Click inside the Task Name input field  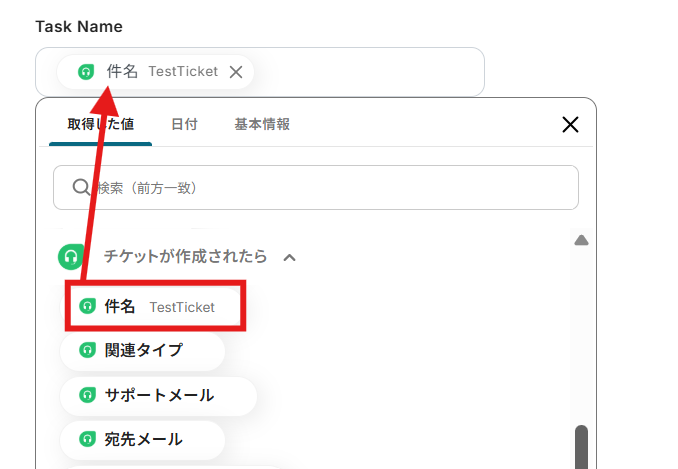click(370, 72)
